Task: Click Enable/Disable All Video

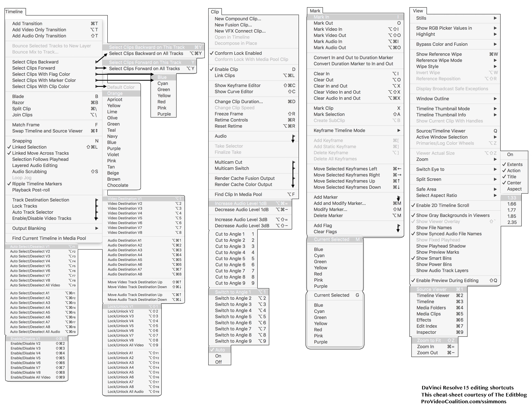Action: [37, 377]
